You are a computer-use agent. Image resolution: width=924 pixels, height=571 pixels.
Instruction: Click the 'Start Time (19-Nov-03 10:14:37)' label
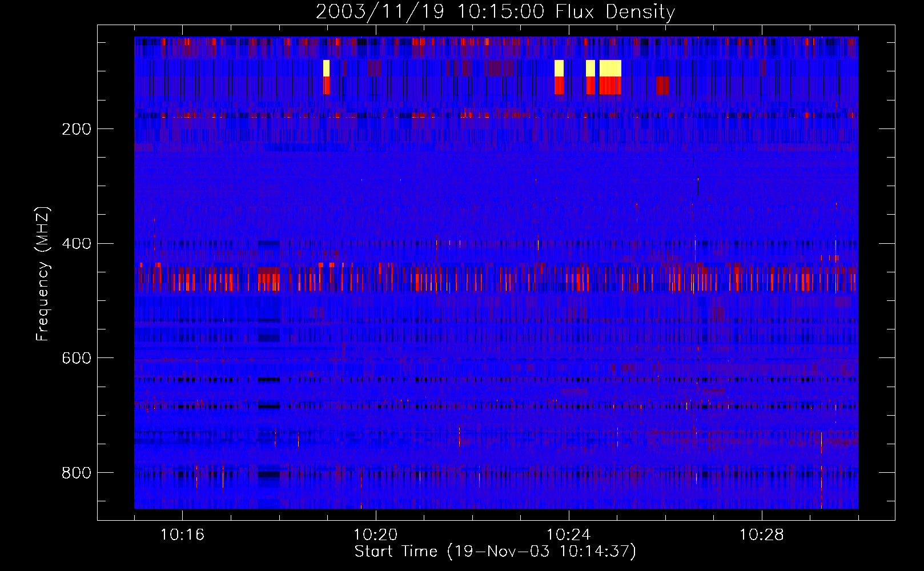[495, 552]
